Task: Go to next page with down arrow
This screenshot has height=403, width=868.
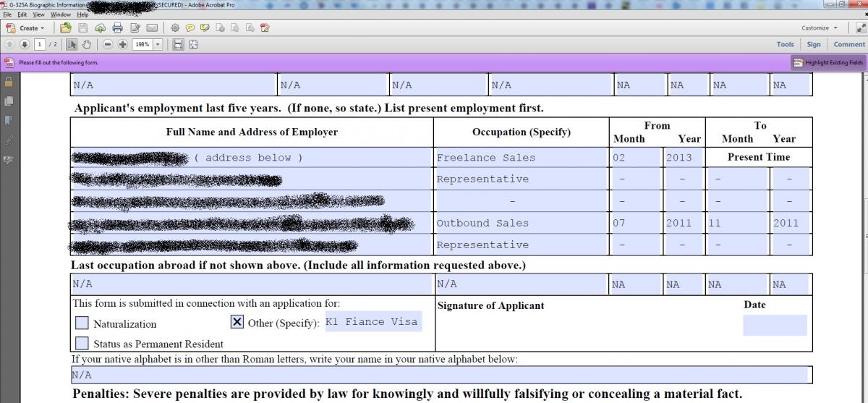Action: coord(24,44)
